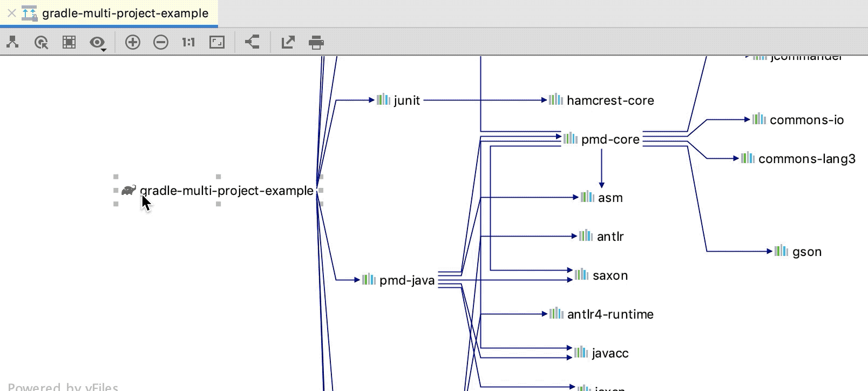868x391 pixels.
Task: Zoom out with the minus icon
Action: (161, 42)
